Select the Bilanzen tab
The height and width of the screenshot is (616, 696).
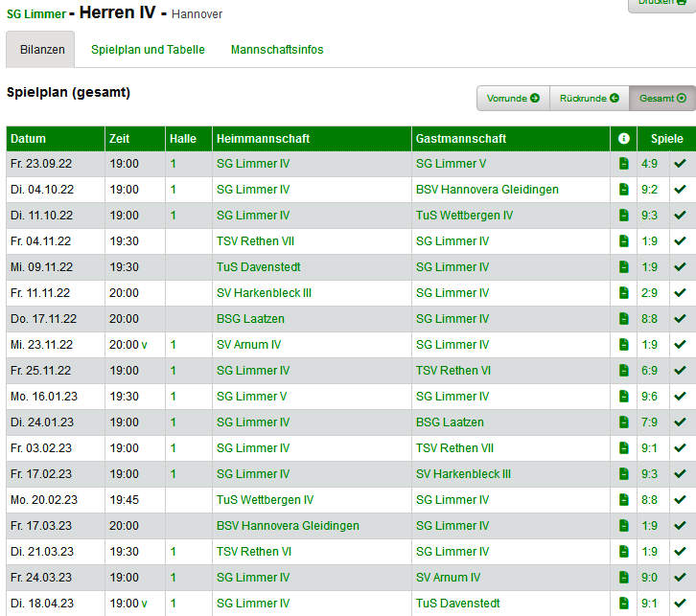(x=42, y=50)
